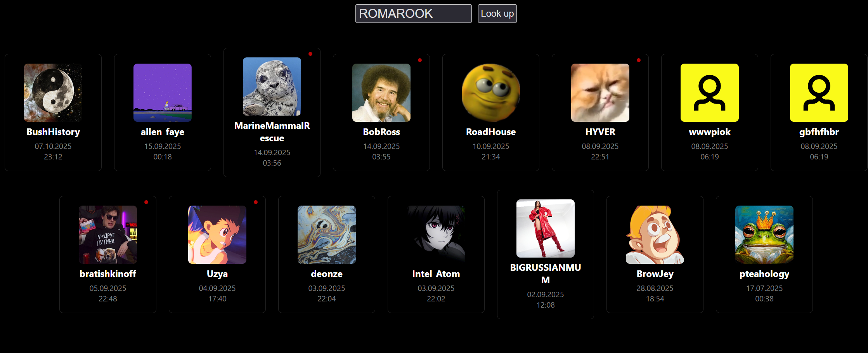The width and height of the screenshot is (868, 353).
Task: Click wwwpiok default yellow user icon
Action: point(710,93)
